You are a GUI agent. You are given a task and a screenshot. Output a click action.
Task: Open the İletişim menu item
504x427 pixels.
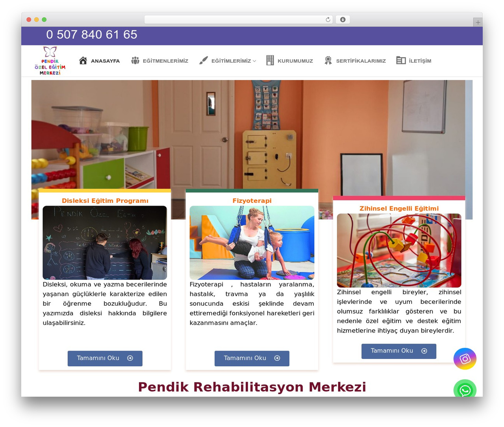[x=420, y=61]
